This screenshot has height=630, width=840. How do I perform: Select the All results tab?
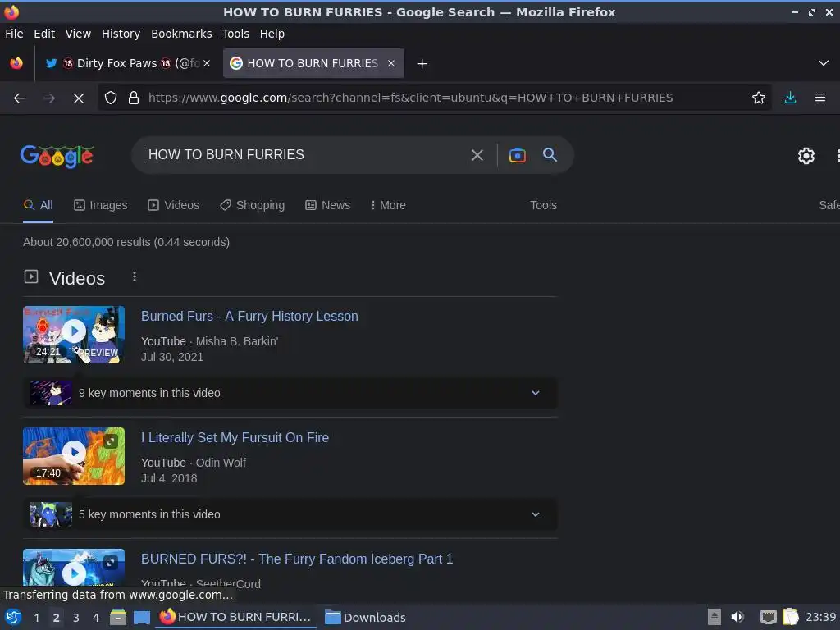click(x=38, y=205)
